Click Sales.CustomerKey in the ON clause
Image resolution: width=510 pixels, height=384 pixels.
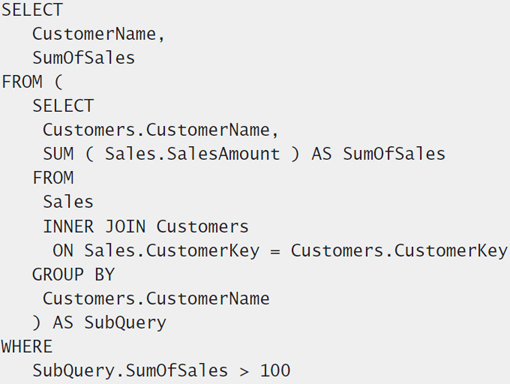point(172,251)
